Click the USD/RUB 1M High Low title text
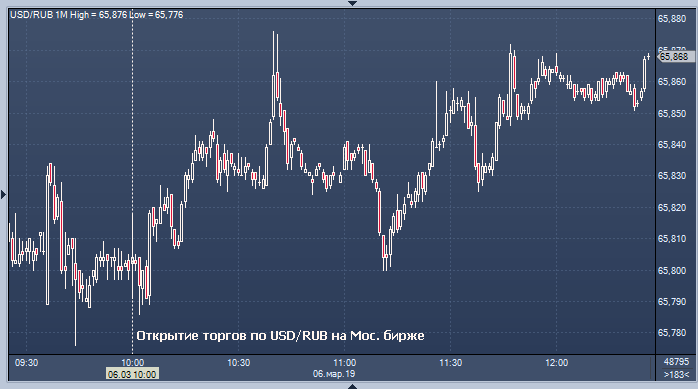 coord(97,15)
